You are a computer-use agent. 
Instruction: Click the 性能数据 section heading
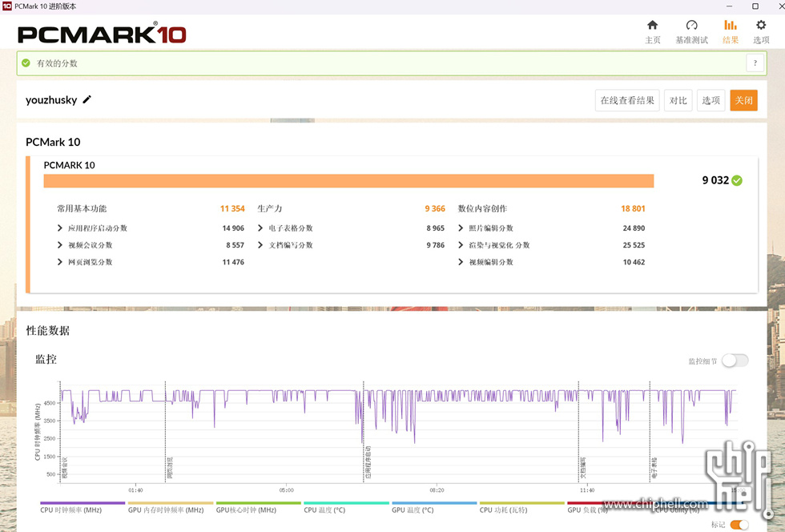47,331
